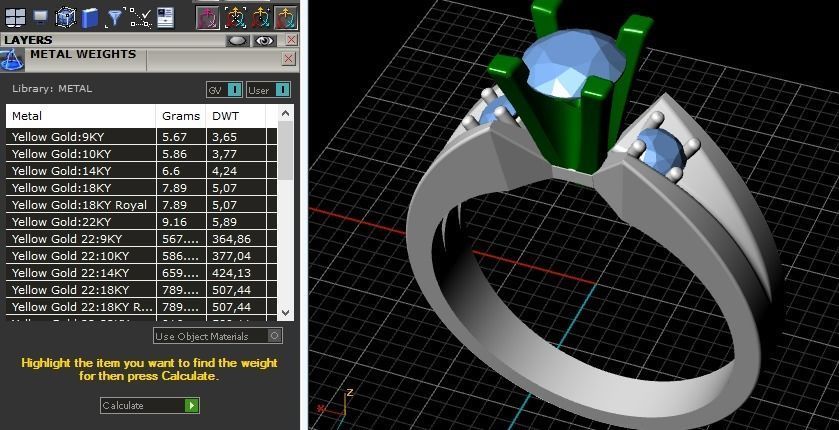Image resolution: width=839 pixels, height=430 pixels.
Task: Select the Yellow Gold 22:9KY row
Action: 141,239
